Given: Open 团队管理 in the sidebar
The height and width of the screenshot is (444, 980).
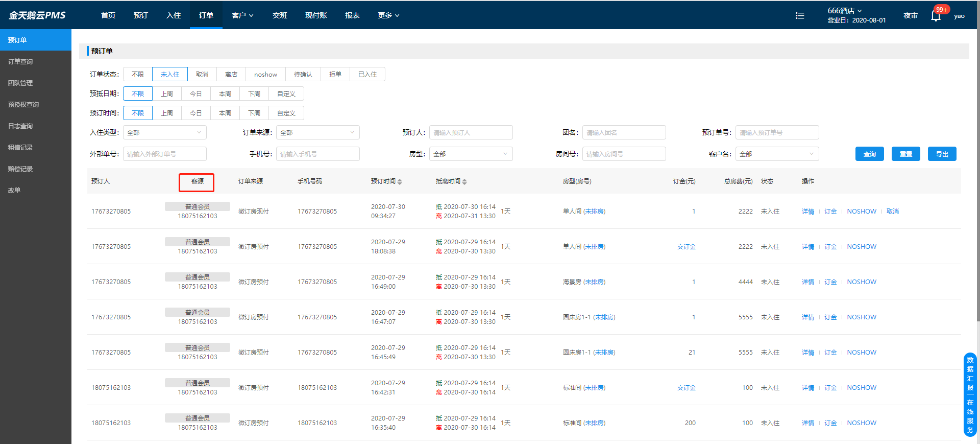Looking at the screenshot, I should click(x=36, y=83).
